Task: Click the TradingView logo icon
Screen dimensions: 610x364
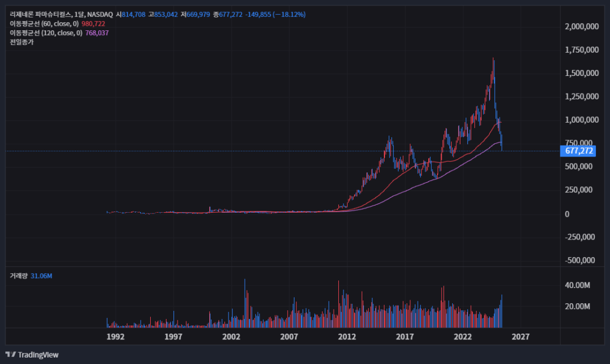Action: 11,354
